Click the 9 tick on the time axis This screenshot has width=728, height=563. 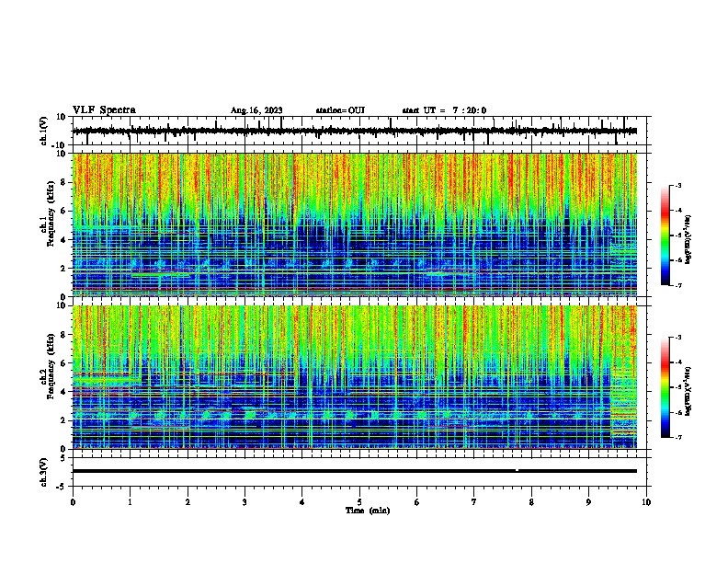tap(588, 502)
